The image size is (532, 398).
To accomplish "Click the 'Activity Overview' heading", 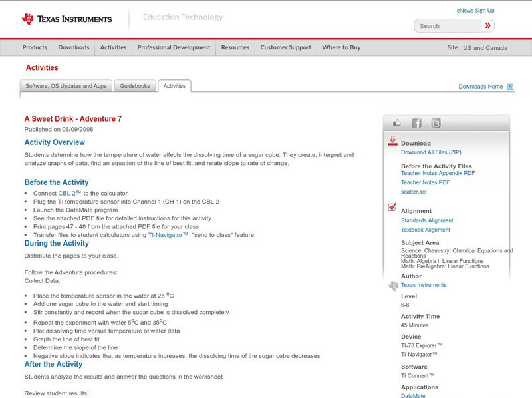I will tap(55, 142).
